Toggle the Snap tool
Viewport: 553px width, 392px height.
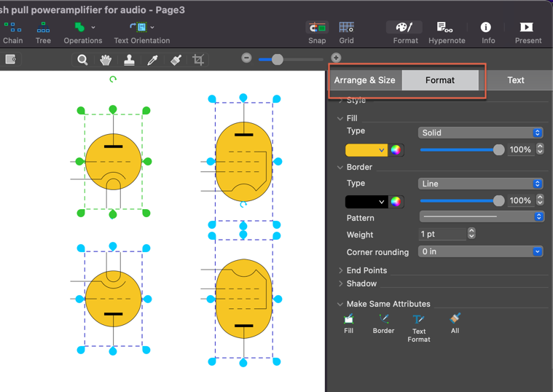[x=317, y=28]
